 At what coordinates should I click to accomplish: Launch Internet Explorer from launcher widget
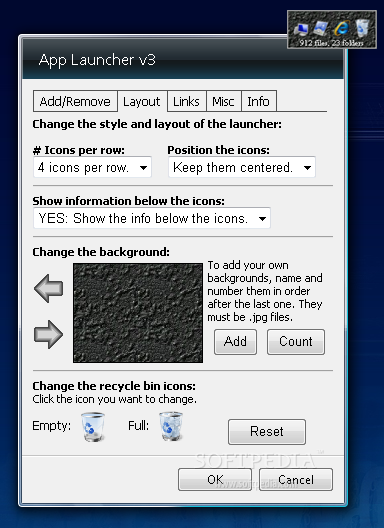(342, 28)
